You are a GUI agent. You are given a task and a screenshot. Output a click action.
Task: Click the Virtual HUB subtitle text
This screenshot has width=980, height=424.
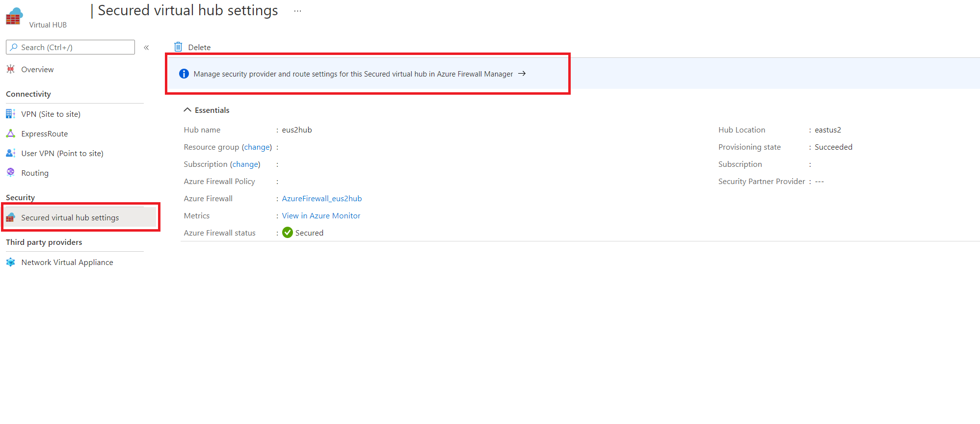coord(48,25)
